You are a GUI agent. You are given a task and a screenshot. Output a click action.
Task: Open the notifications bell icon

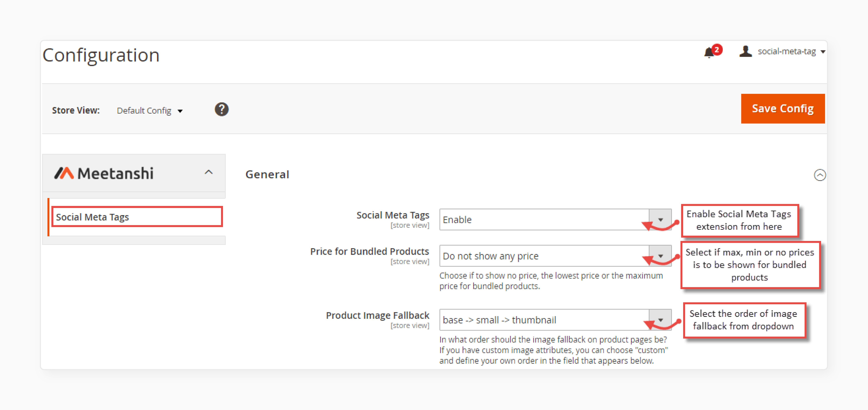point(709,53)
